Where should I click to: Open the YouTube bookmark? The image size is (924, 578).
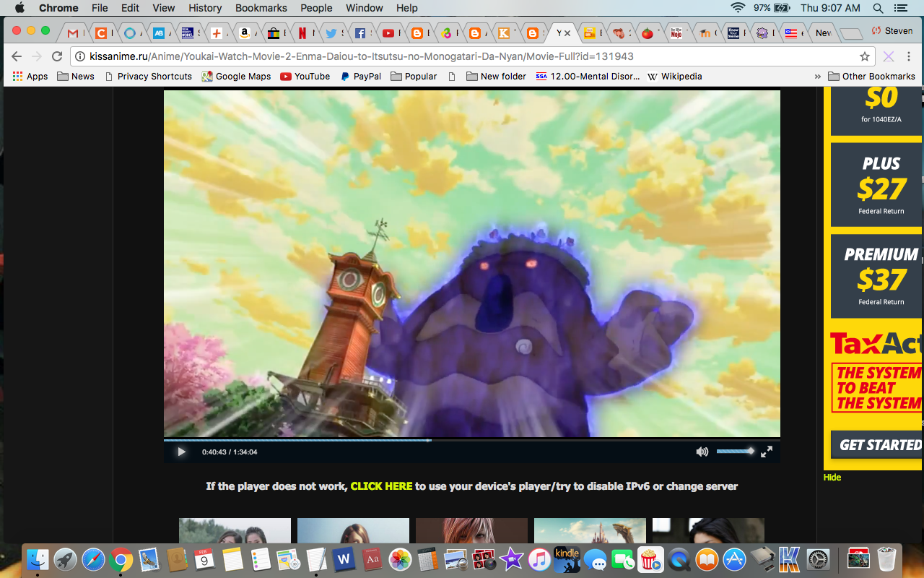(x=305, y=76)
